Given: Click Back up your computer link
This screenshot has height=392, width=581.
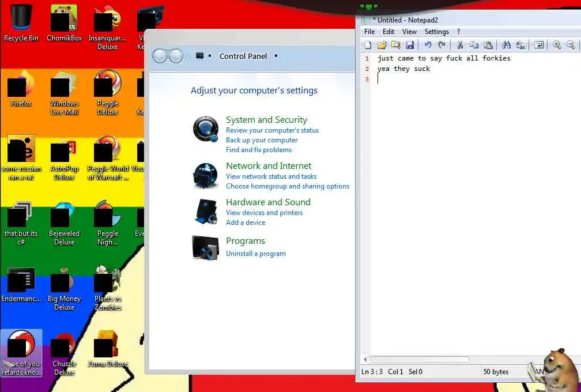Looking at the screenshot, I should [x=262, y=140].
